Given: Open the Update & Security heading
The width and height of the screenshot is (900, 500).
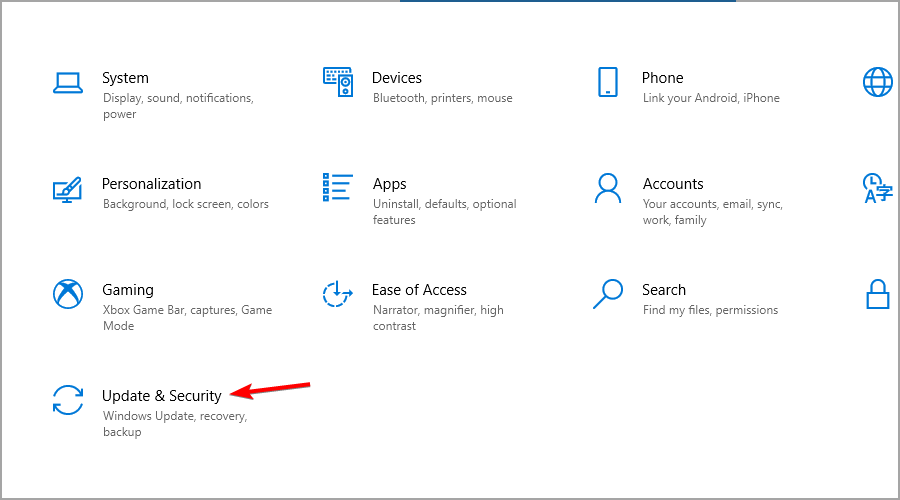Looking at the screenshot, I should (x=161, y=396).
